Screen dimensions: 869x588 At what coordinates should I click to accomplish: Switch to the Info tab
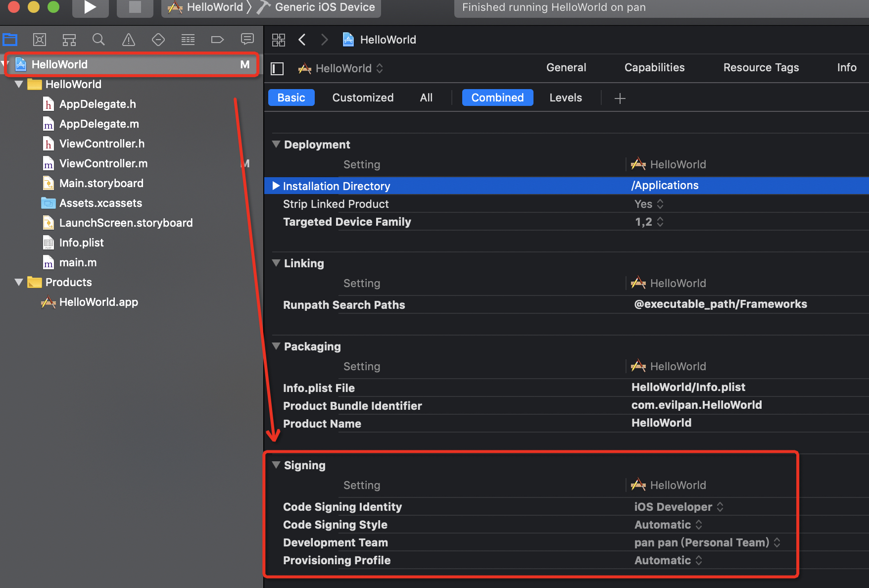pos(847,68)
